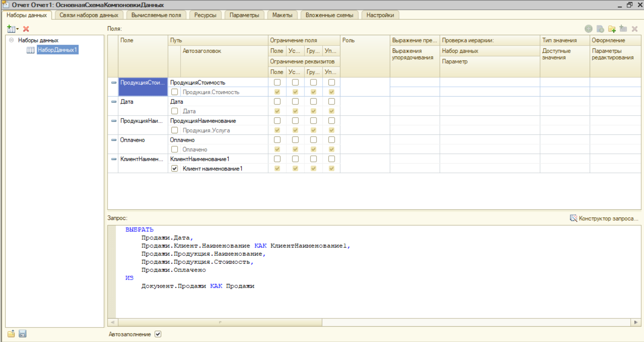Select НаборДанных1 in the tree

(x=57, y=50)
